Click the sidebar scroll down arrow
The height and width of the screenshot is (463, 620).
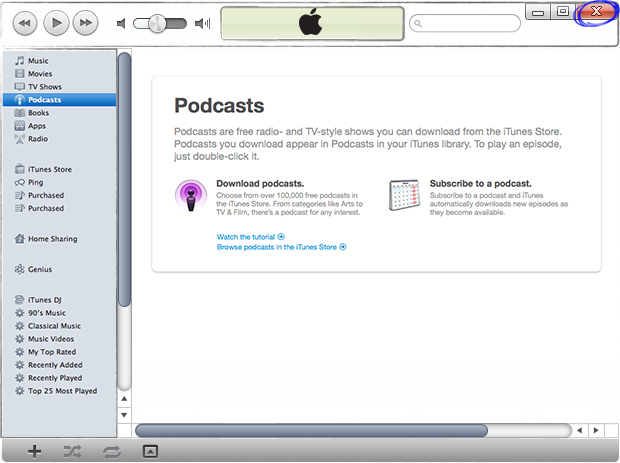[124, 415]
